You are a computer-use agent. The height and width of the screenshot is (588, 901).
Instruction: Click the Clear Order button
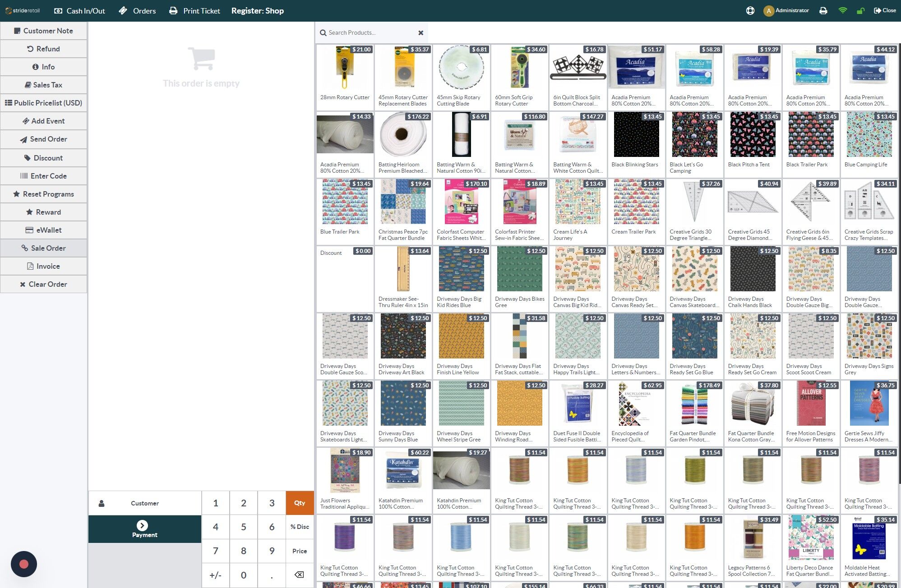[x=44, y=284]
